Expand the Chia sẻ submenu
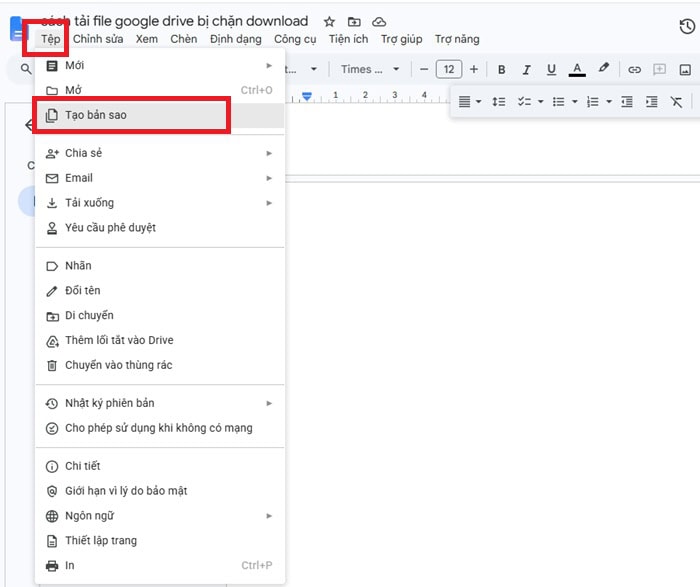The image size is (700, 587). (159, 153)
